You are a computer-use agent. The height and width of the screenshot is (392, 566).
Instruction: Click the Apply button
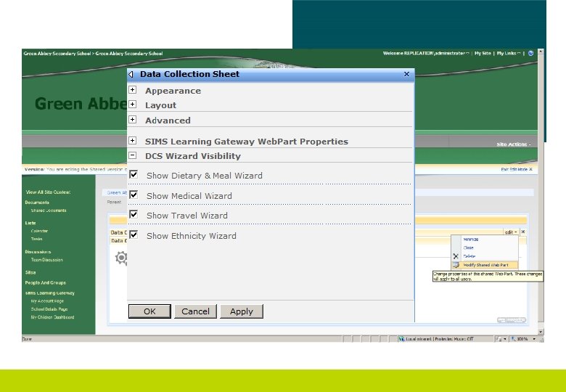click(x=242, y=311)
